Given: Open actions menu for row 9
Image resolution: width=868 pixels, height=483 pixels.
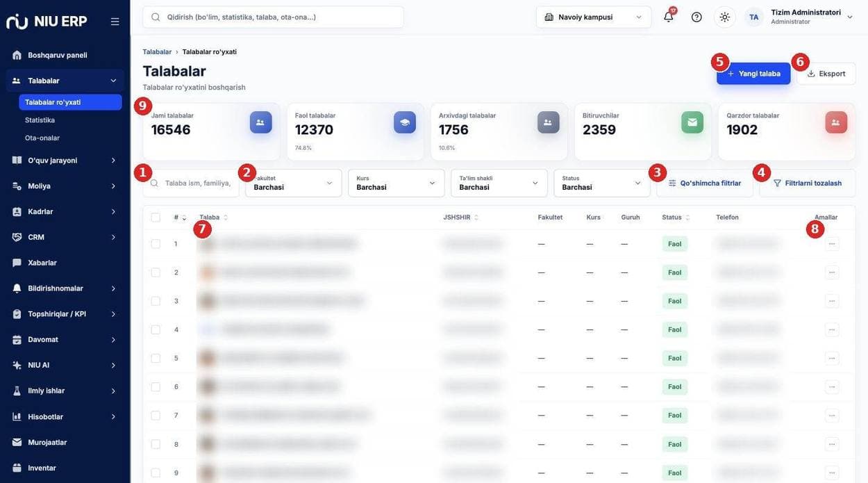Looking at the screenshot, I should coord(832,473).
